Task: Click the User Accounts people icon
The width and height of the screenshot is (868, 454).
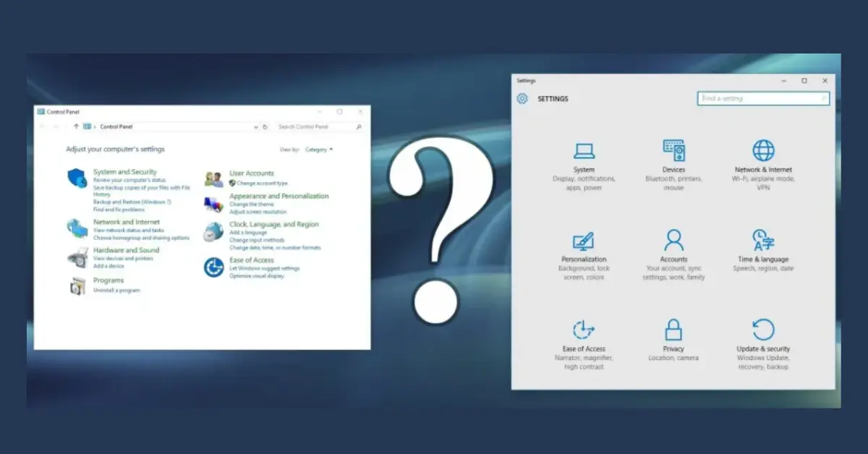Action: [x=213, y=179]
